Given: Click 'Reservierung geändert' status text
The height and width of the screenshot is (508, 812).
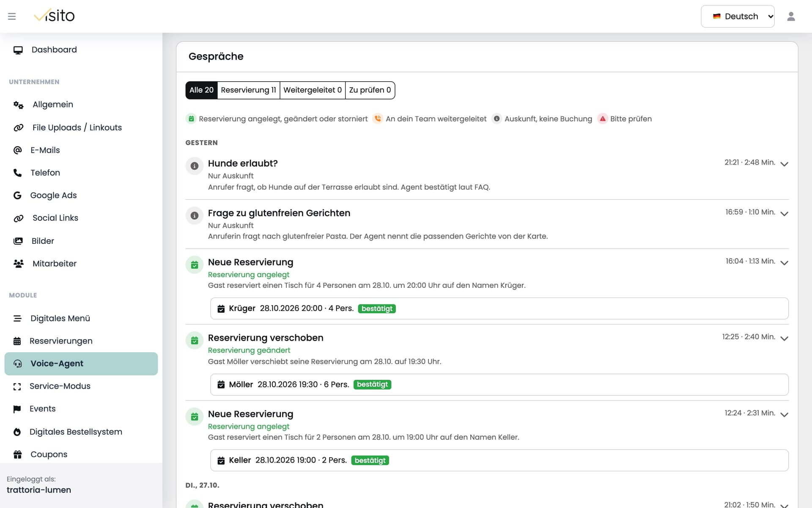Looking at the screenshot, I should tap(249, 350).
